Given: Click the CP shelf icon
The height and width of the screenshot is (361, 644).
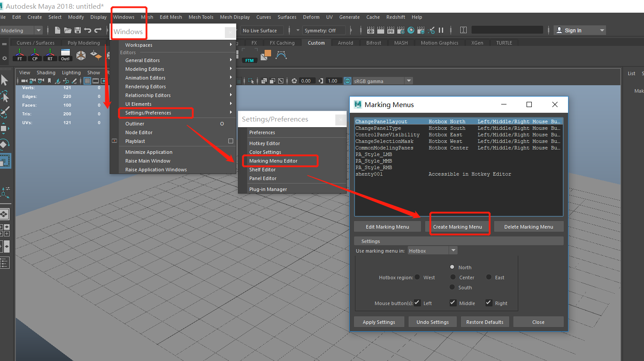Looking at the screenshot, I should point(35,55).
